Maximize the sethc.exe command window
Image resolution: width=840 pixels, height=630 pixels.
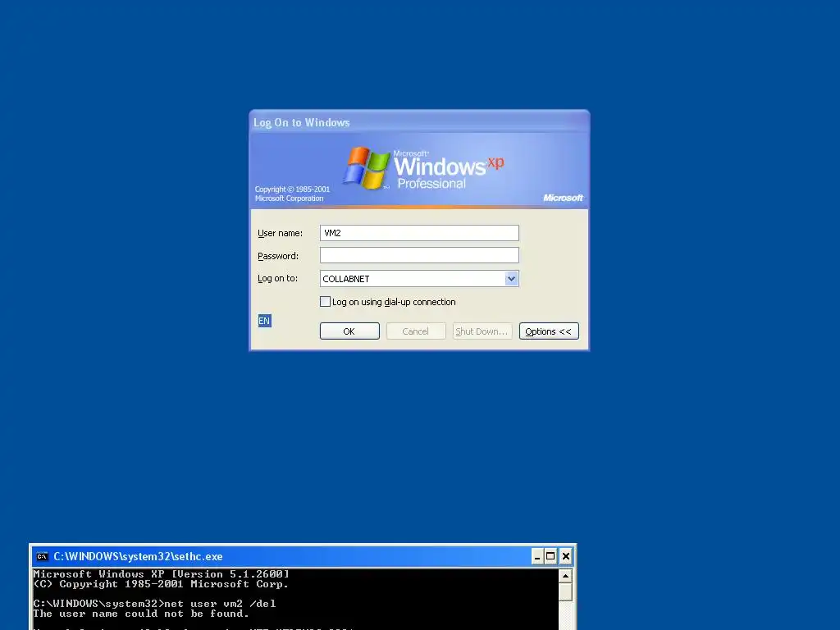tap(550, 557)
